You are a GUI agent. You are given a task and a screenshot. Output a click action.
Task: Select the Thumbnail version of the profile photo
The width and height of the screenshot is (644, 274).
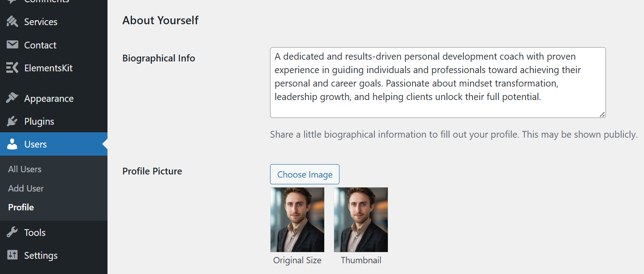(x=361, y=220)
